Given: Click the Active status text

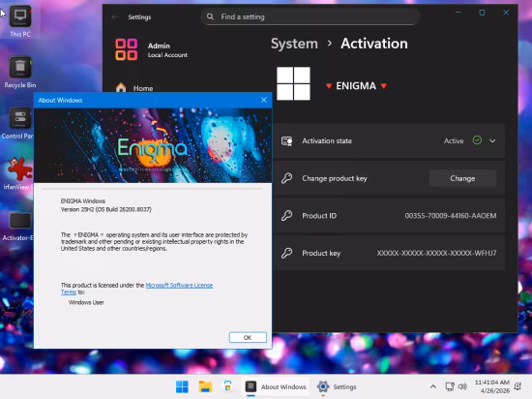Looking at the screenshot, I should point(454,141).
